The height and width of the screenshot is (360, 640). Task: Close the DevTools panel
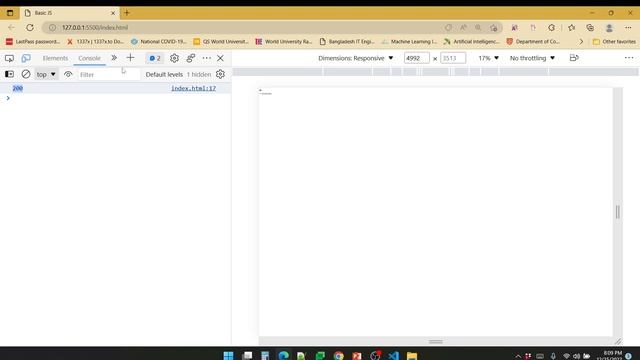(x=220, y=58)
